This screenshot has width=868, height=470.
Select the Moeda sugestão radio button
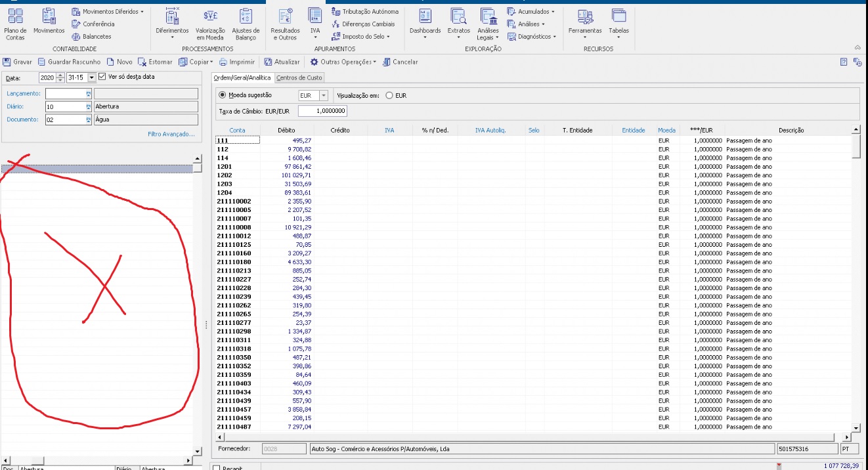(223, 95)
